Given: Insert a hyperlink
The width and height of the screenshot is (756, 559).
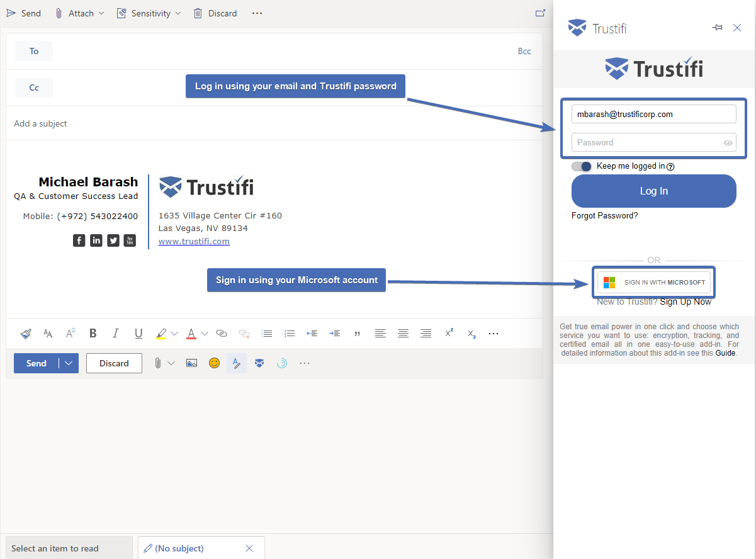Looking at the screenshot, I should pyautogui.click(x=221, y=334).
